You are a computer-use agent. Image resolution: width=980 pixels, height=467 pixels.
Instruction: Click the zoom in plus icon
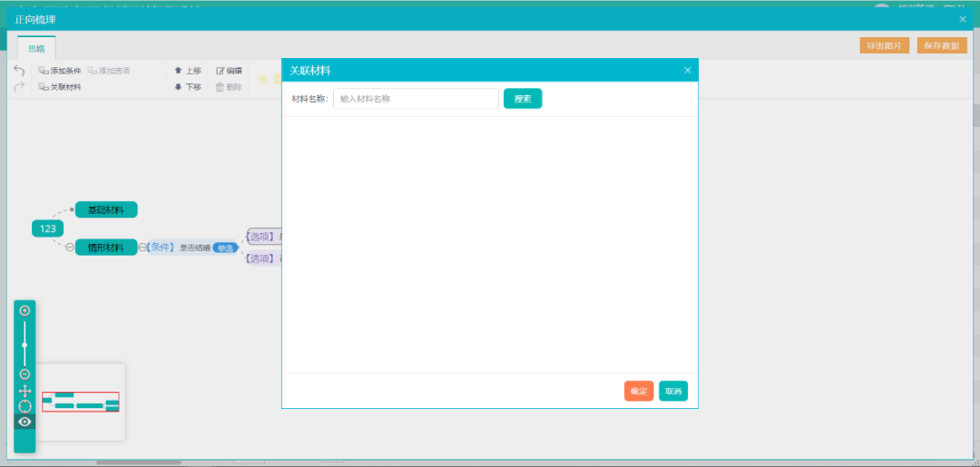[24, 310]
